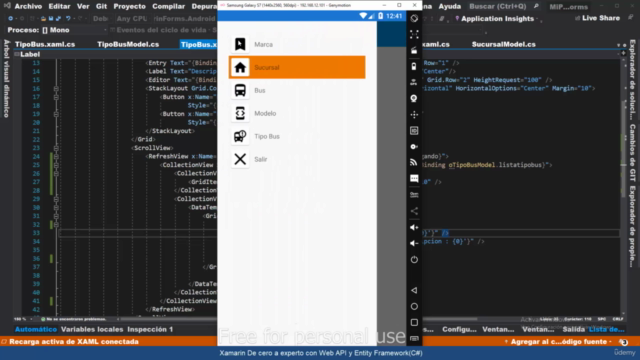Open Proyecto menu

pyautogui.click(x=129, y=6)
